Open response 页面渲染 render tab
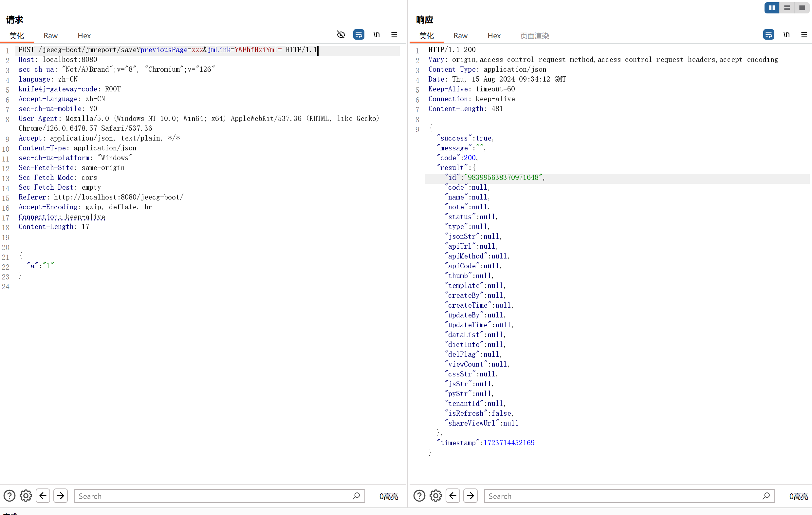The image size is (812, 515). (x=534, y=36)
